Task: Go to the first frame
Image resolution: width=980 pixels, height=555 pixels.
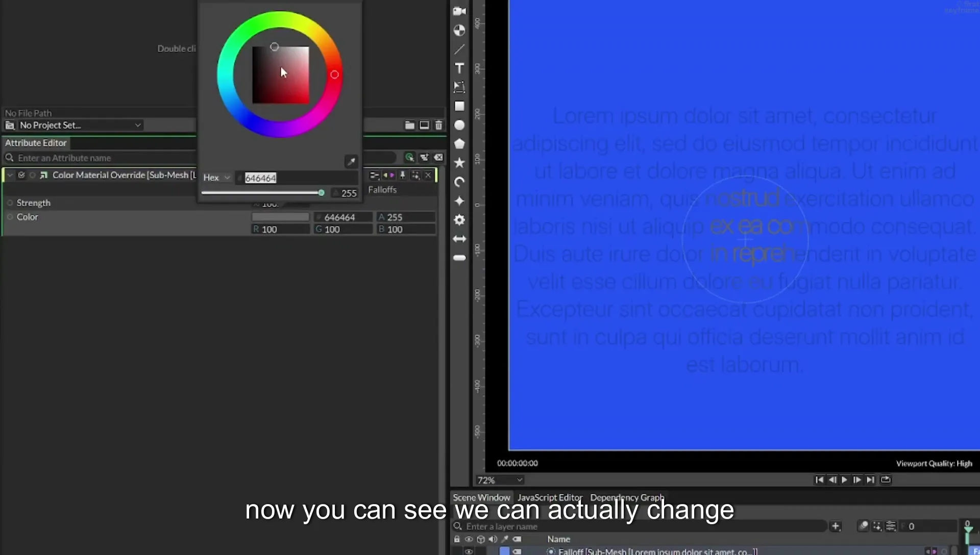Action: (x=819, y=480)
